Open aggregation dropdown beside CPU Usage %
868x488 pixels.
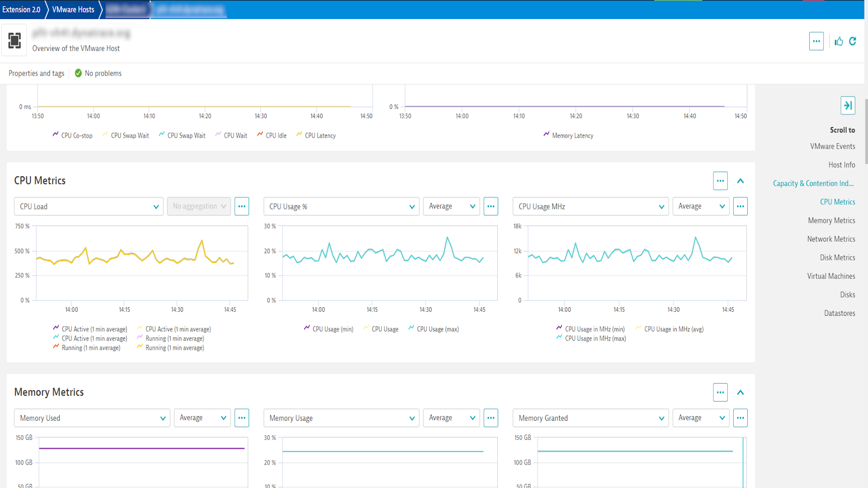tap(451, 206)
